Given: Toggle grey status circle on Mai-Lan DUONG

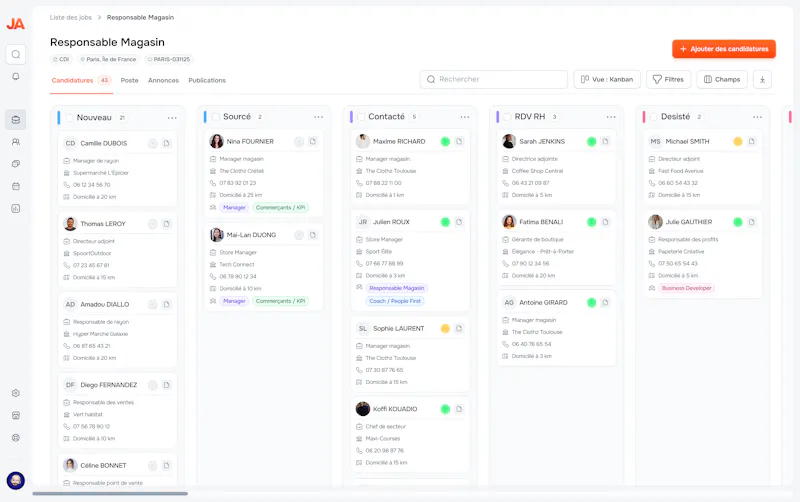Looking at the screenshot, I should (x=299, y=235).
